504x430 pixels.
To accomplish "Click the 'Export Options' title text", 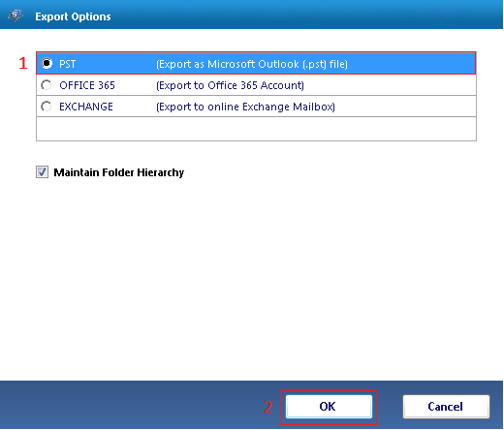I will point(73,16).
